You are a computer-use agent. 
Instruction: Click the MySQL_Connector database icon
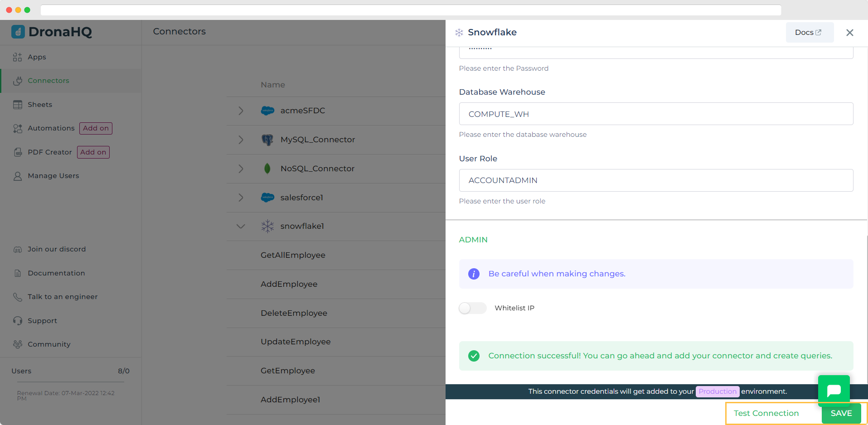point(267,140)
